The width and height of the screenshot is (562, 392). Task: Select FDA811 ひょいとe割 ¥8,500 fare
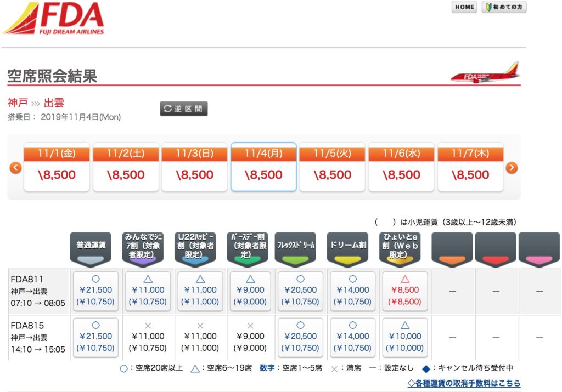pyautogui.click(x=404, y=291)
